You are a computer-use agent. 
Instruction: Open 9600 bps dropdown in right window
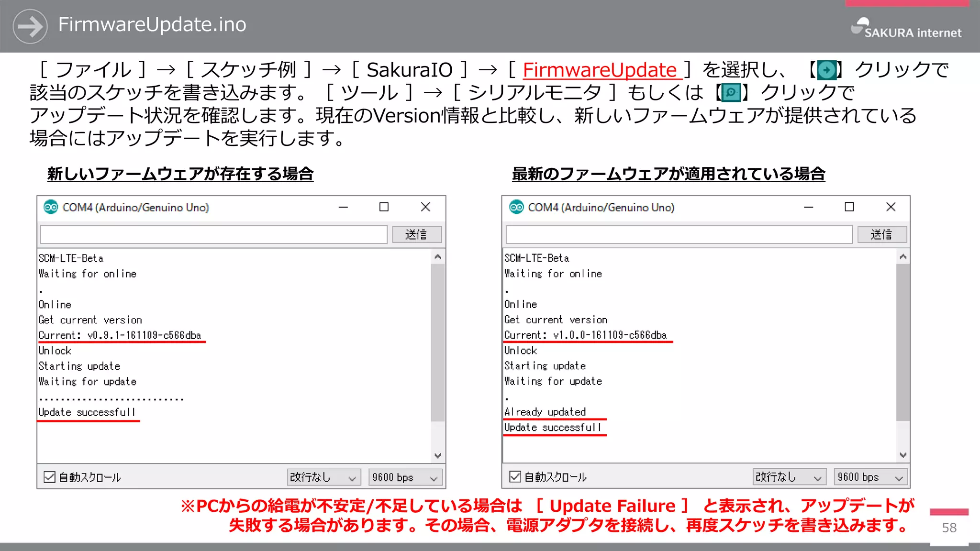(x=871, y=477)
